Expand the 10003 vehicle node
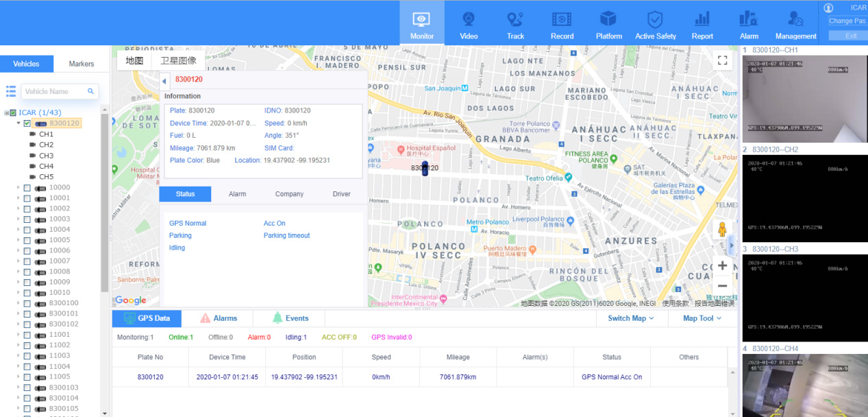 coord(18,219)
